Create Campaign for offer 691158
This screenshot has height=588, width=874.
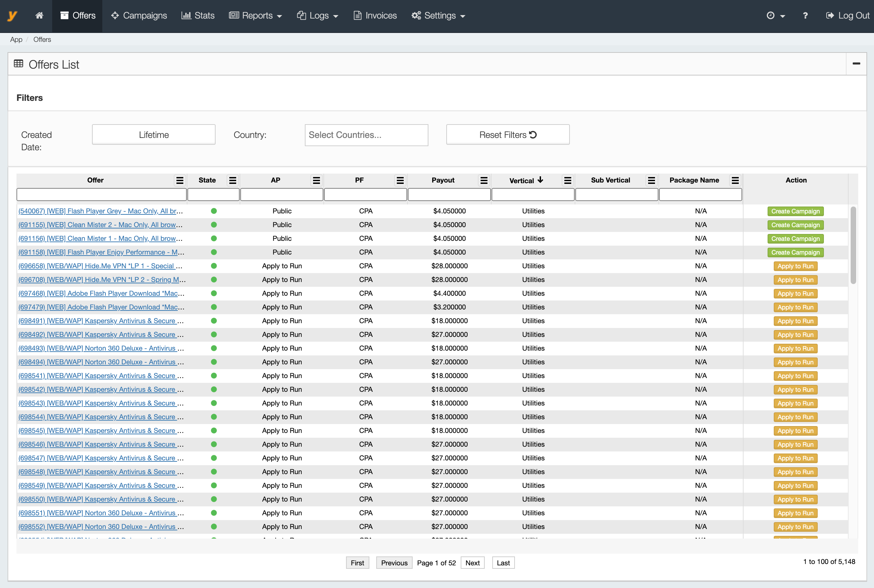(x=795, y=253)
